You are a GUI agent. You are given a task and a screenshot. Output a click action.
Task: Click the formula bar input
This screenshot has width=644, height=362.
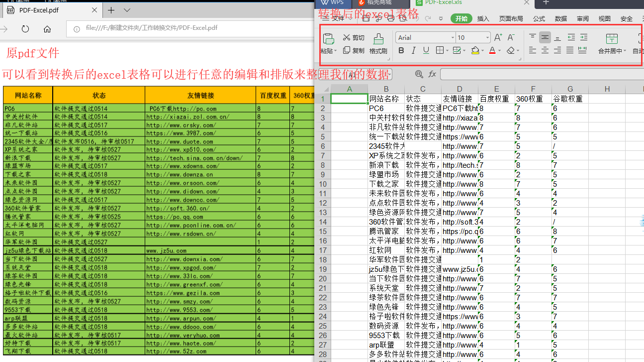[542, 74]
